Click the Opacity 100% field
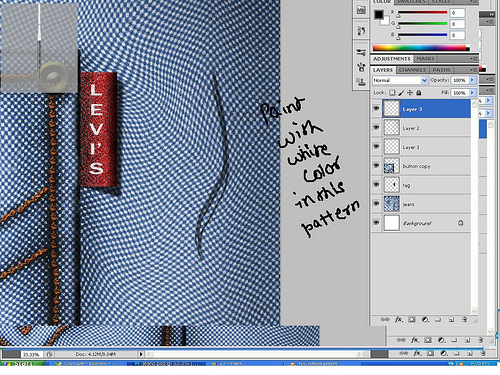The image size is (500, 375). click(x=460, y=80)
